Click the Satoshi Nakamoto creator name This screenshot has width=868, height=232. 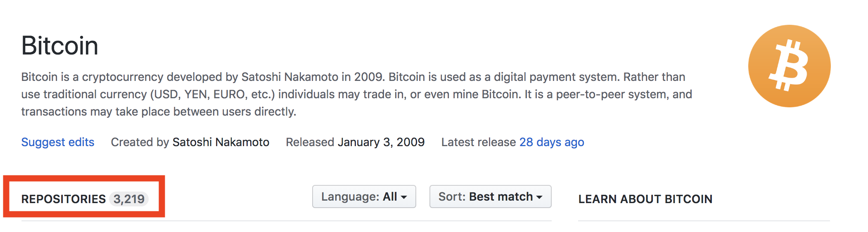click(x=221, y=142)
